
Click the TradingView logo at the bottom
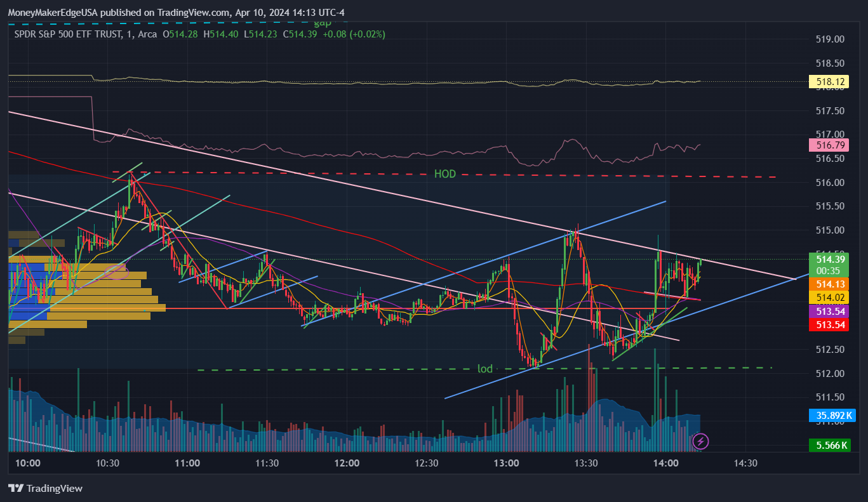click(45, 488)
